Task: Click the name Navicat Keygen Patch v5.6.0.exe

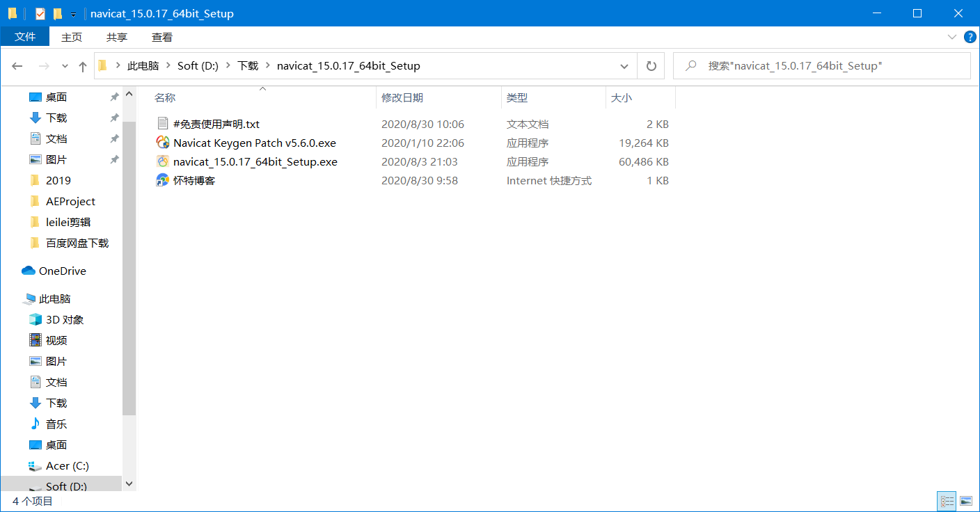Action: tap(255, 143)
